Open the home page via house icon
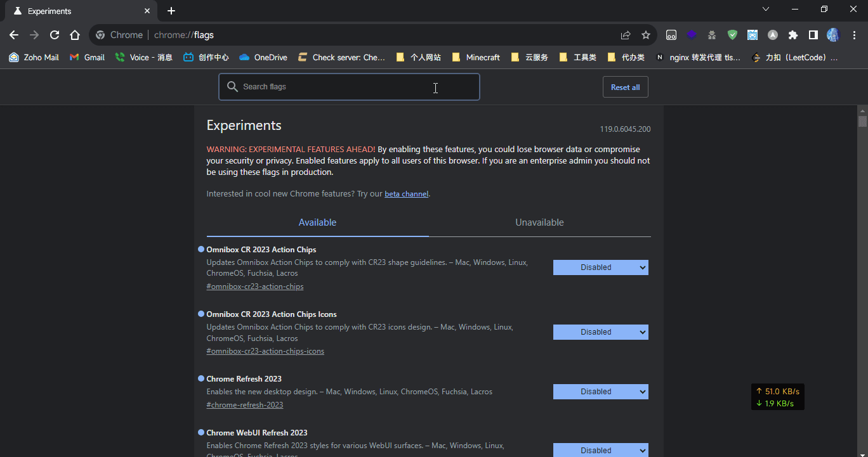Screen dimensions: 868x457 [x=75, y=35]
